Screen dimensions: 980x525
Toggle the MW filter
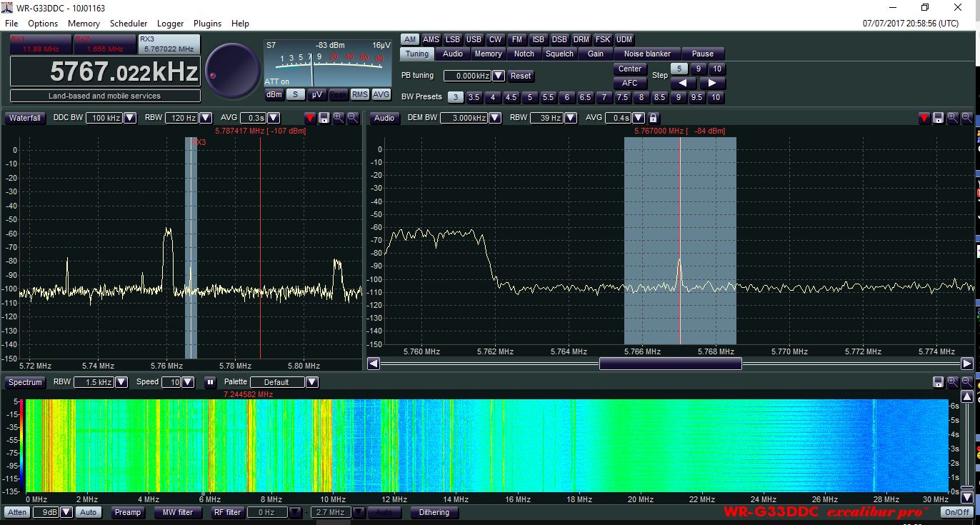(177, 512)
